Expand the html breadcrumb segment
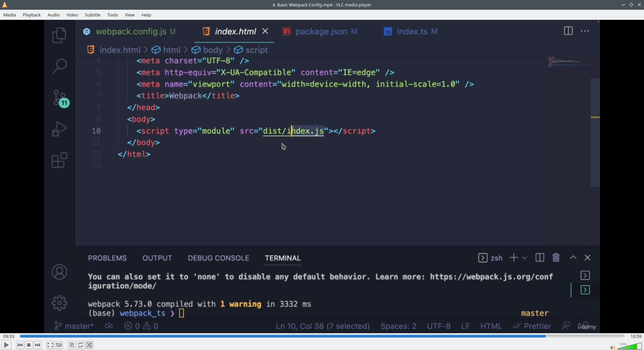Screen dimensions: 644x350 (x=166, y=50)
